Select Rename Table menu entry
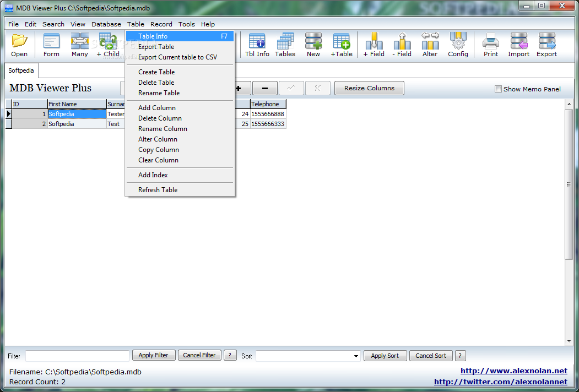This screenshot has height=392, width=579. click(x=180, y=93)
